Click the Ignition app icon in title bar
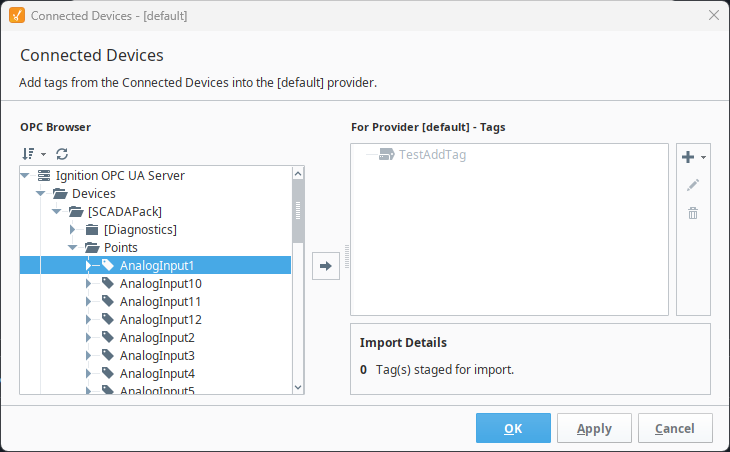 click(x=17, y=15)
